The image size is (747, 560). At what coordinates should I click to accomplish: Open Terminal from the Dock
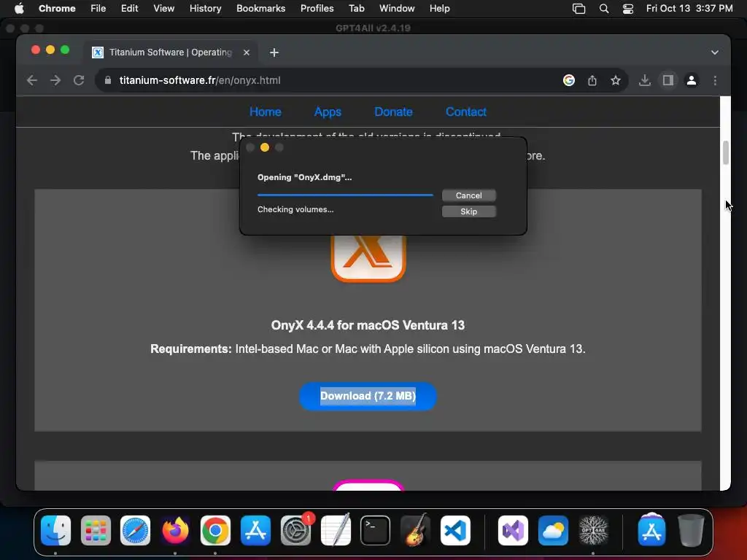click(376, 531)
